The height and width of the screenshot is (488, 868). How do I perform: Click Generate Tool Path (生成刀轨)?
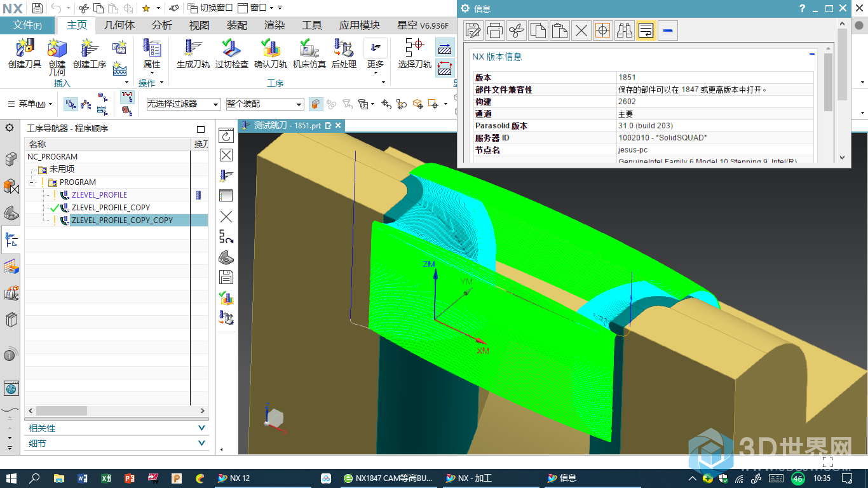193,53
